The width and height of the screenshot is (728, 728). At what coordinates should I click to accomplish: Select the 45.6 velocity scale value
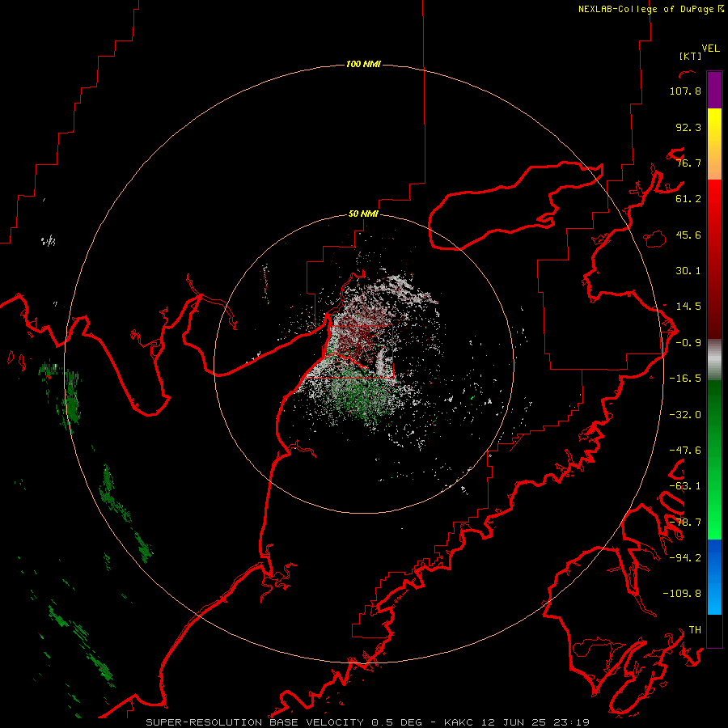[688, 235]
